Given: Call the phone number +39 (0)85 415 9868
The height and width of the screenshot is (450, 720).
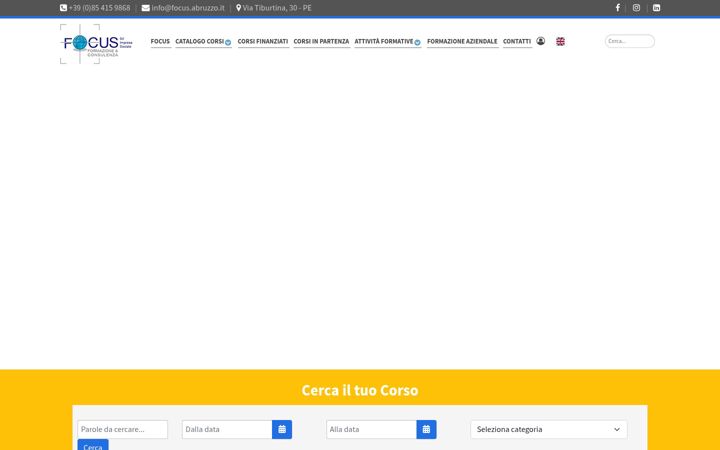Looking at the screenshot, I should 99,8.
